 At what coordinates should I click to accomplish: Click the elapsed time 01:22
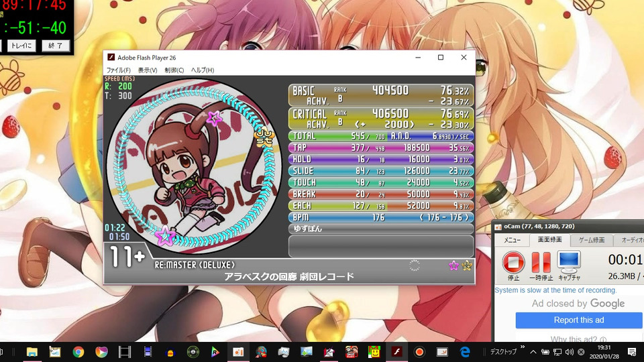pos(115,228)
